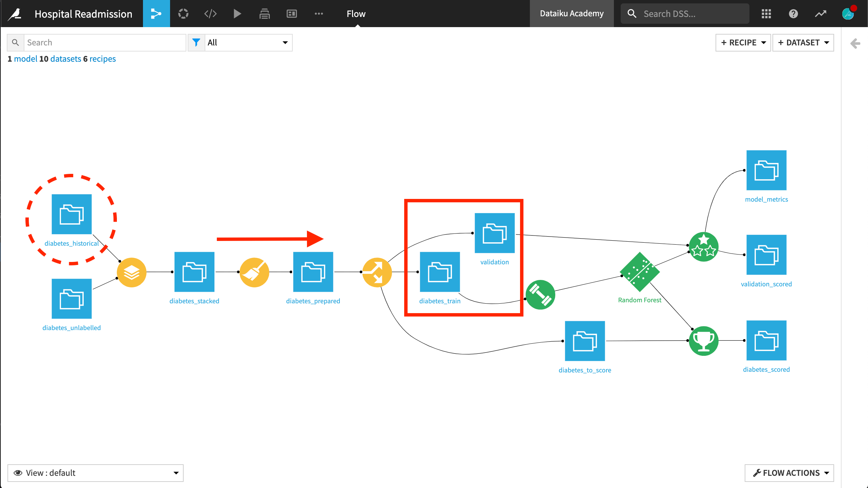Screen dimensions: 868x488
Task: Open the Flow icon in navbar
Action: coord(156,14)
